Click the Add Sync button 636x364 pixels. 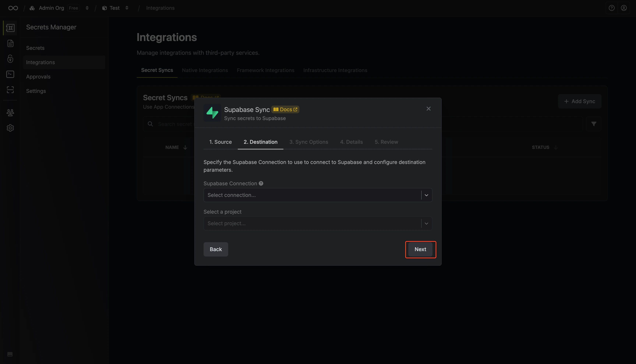pyautogui.click(x=580, y=101)
